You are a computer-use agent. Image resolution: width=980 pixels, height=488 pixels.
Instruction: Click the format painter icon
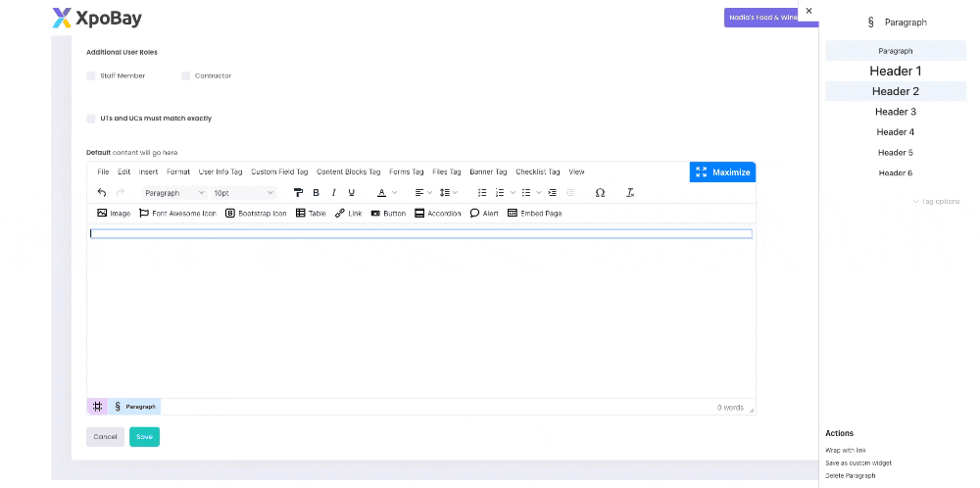tap(298, 193)
